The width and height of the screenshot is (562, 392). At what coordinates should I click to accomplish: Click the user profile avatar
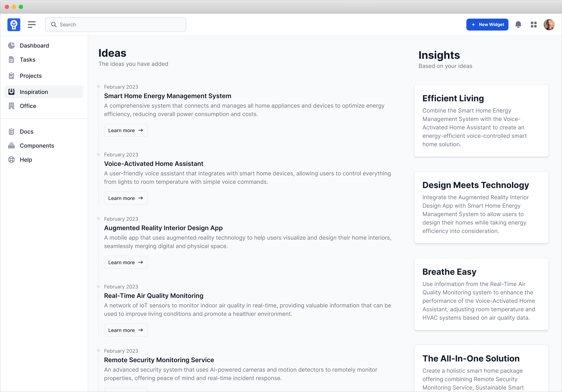coord(549,24)
